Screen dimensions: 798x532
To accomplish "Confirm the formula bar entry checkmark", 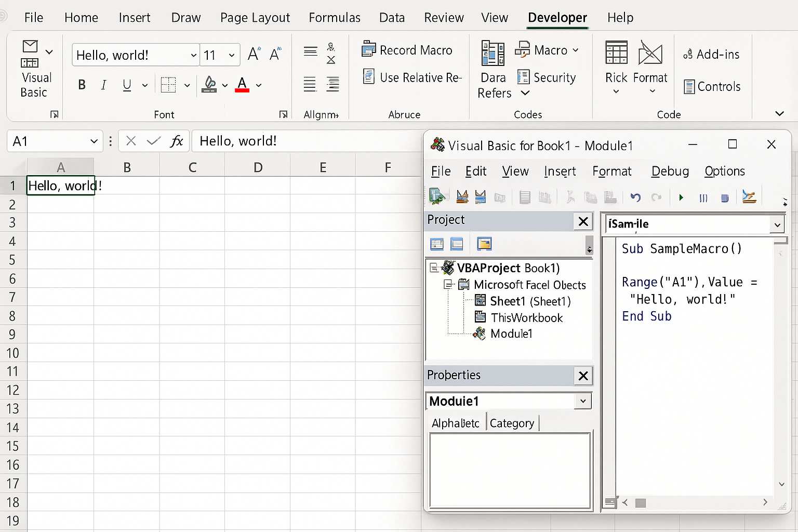I will pyautogui.click(x=153, y=141).
